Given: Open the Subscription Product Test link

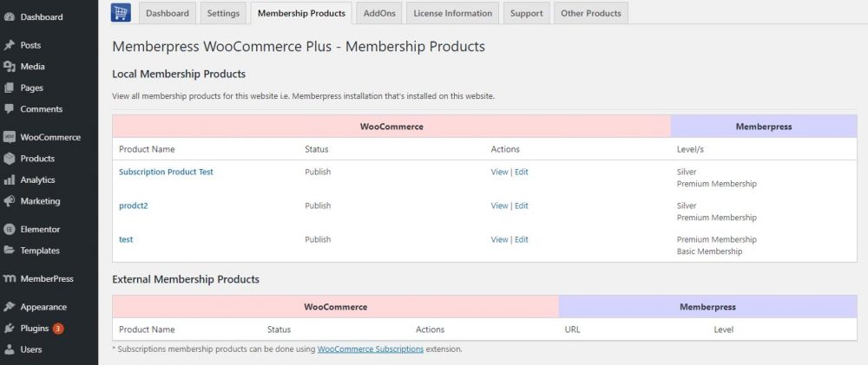Looking at the screenshot, I should (x=166, y=172).
